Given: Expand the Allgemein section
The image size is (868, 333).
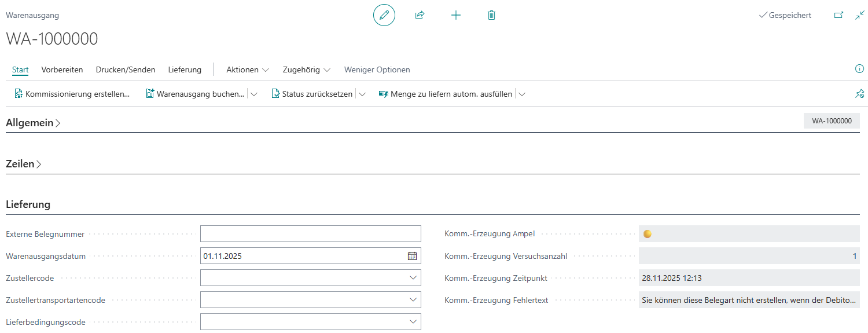Looking at the screenshot, I should tap(33, 123).
